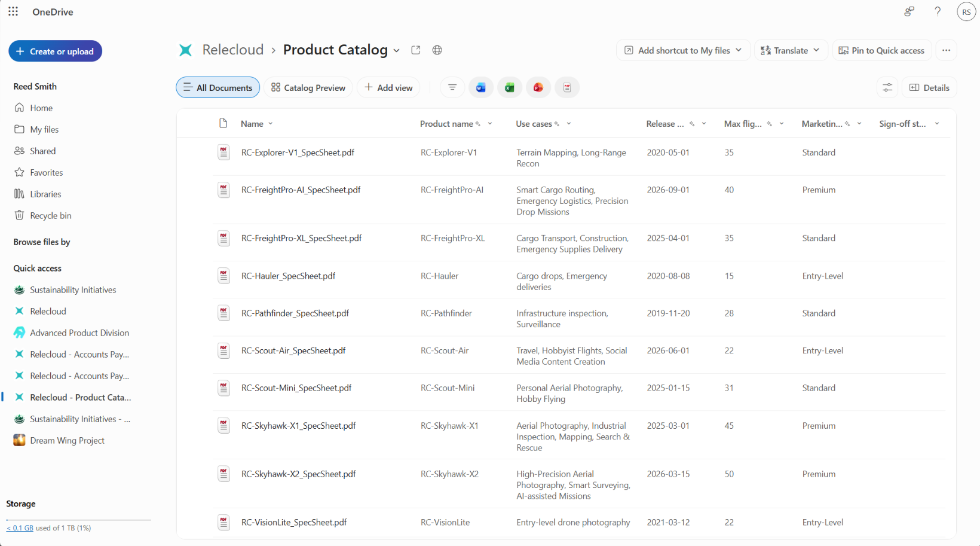Open Libraries in sidebar
Viewport: 980px width, 546px height.
[x=45, y=194]
